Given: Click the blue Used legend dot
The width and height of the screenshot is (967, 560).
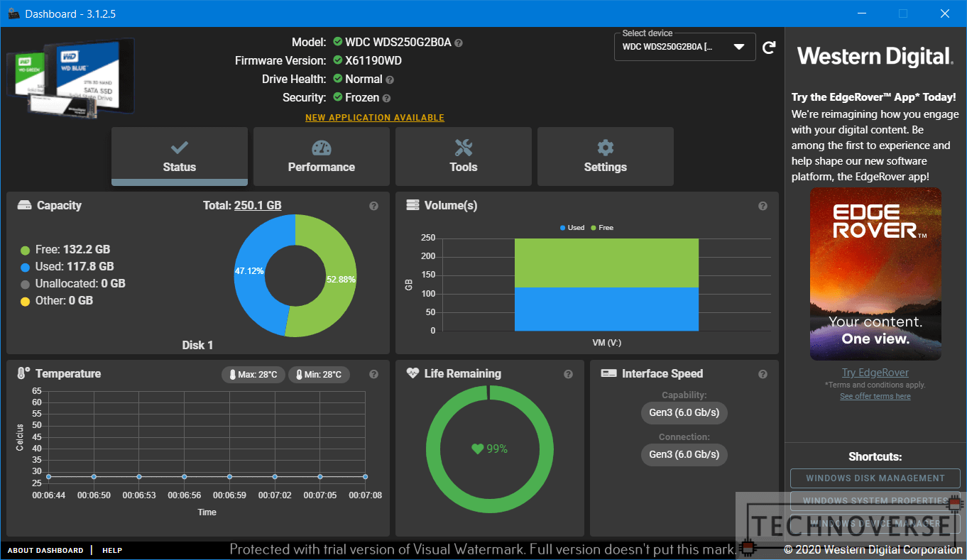Looking at the screenshot, I should tap(26, 267).
